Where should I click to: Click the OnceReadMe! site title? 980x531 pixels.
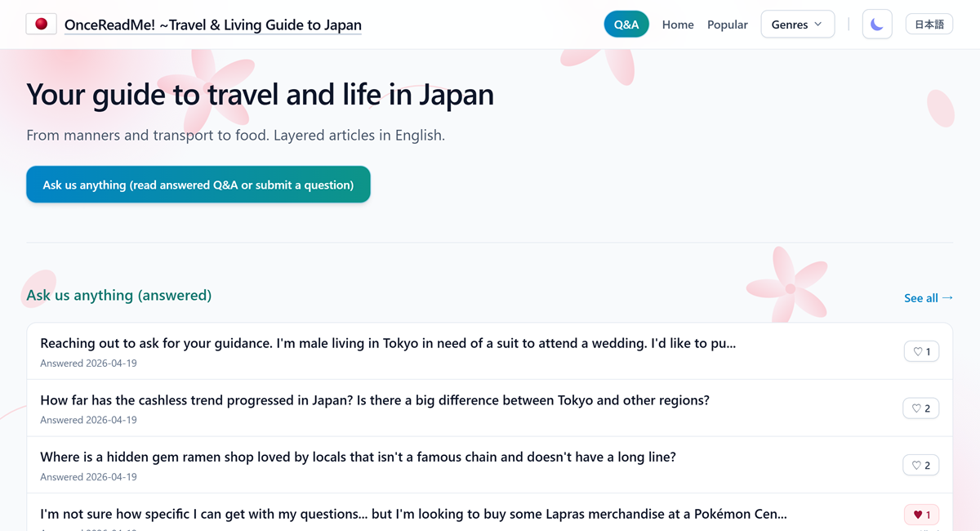(x=212, y=25)
